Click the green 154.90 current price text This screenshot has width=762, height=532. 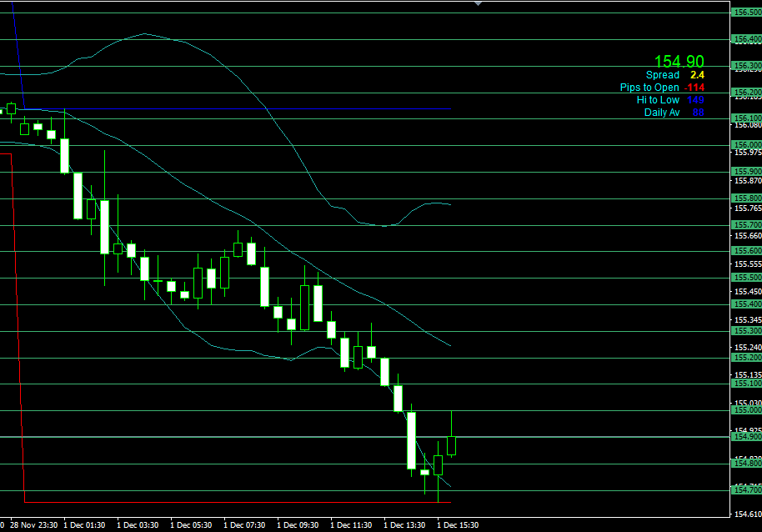point(679,62)
